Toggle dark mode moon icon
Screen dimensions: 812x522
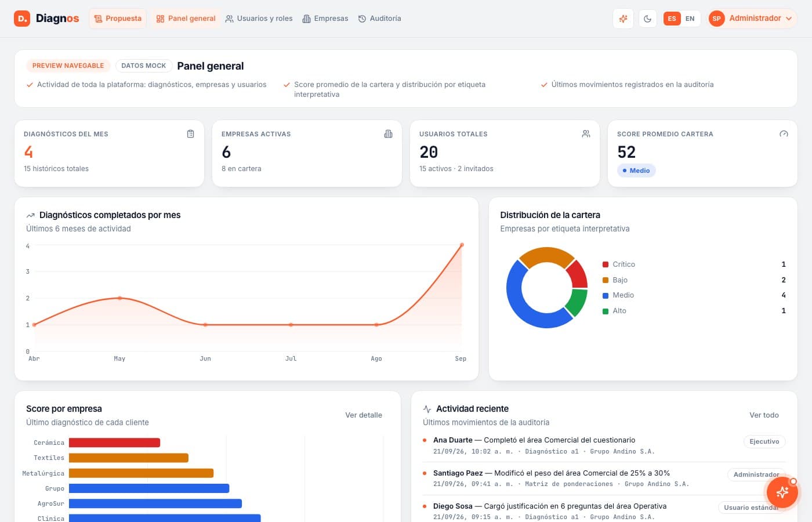648,19
